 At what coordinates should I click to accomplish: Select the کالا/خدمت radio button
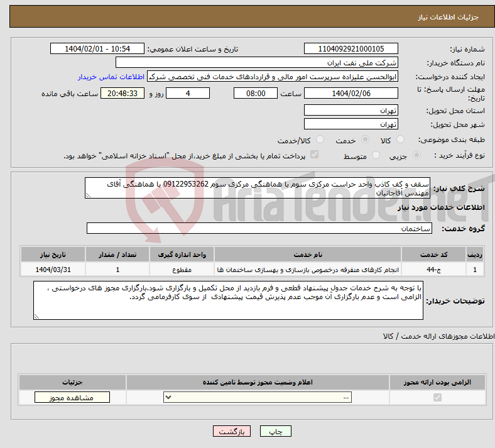(x=320, y=139)
